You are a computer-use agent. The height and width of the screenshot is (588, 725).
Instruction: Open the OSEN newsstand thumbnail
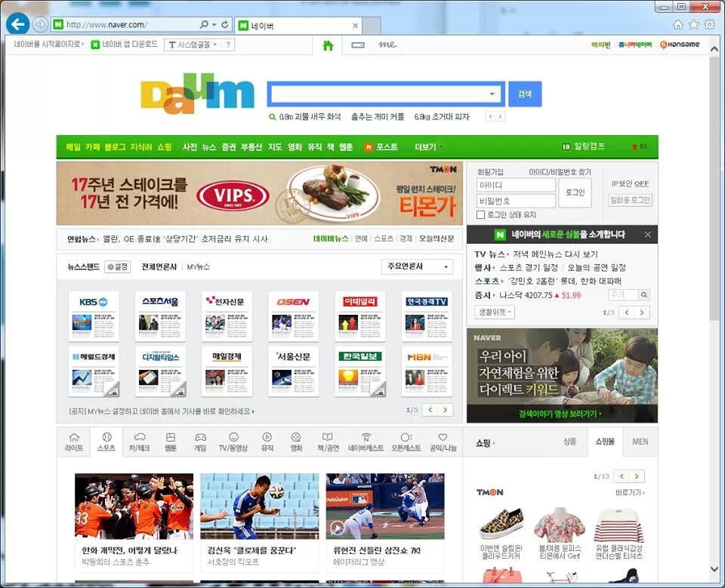tap(293, 316)
